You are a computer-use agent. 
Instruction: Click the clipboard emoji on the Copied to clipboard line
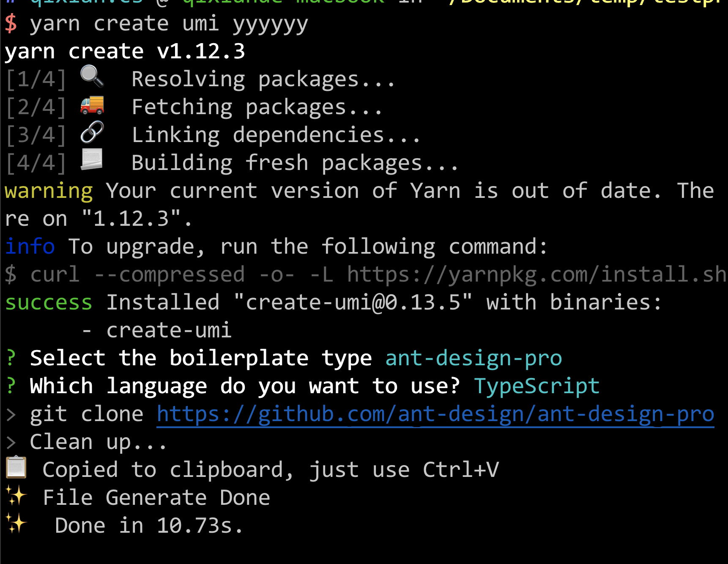pos(16,468)
